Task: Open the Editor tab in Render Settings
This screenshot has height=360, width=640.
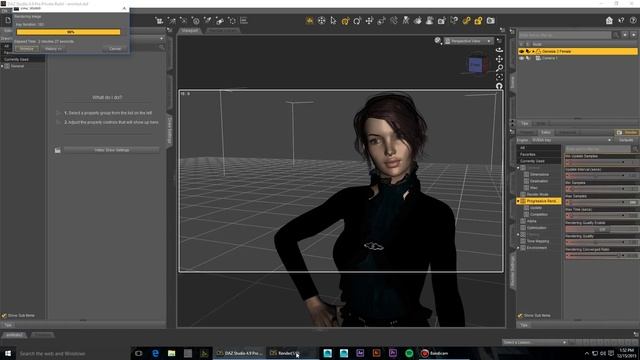Action: pyautogui.click(x=546, y=132)
